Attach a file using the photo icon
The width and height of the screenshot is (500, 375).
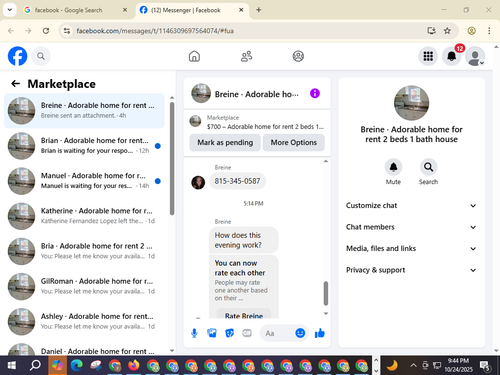tap(212, 333)
